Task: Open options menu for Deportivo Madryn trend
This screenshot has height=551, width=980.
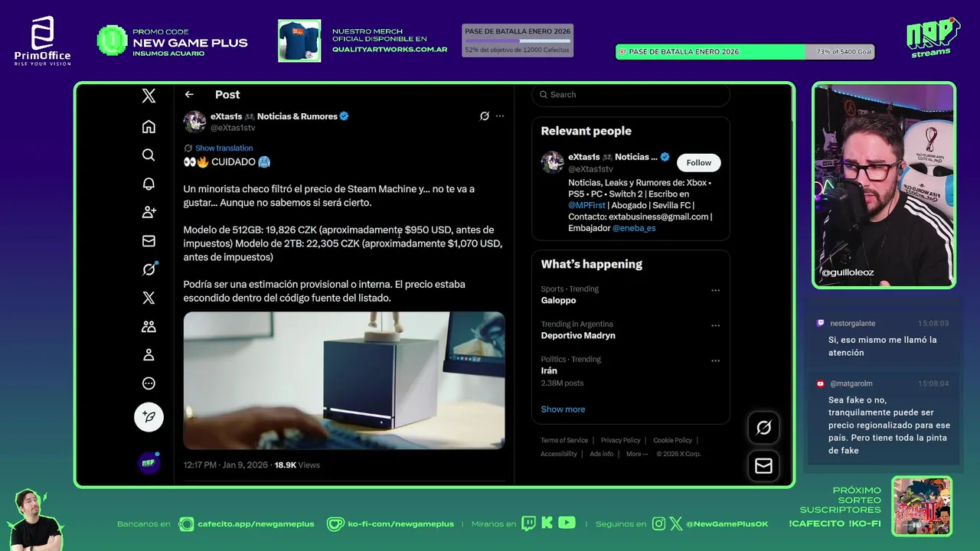Action: point(715,325)
